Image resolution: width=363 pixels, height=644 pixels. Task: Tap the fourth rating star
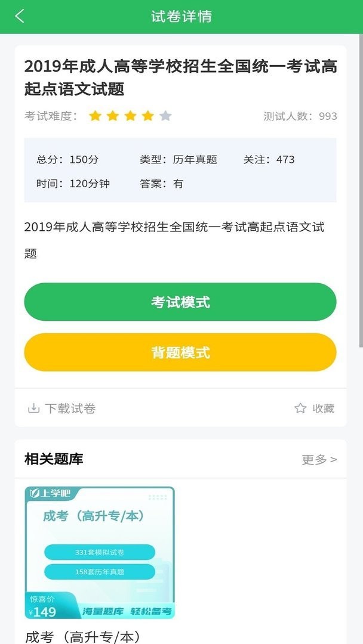point(148,116)
